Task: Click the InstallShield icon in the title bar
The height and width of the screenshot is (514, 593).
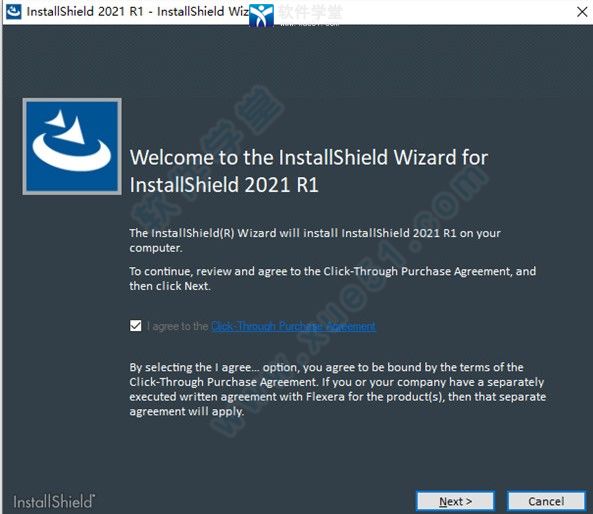Action: (x=14, y=11)
